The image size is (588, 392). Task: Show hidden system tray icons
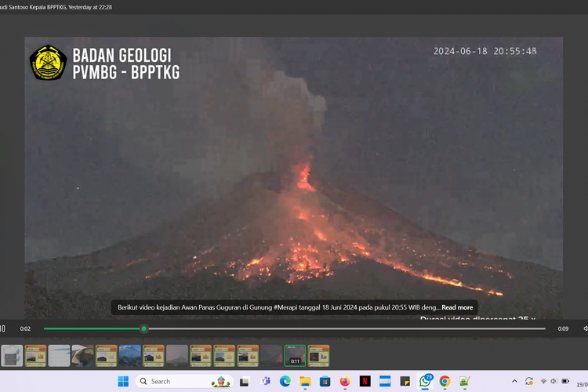(514, 381)
